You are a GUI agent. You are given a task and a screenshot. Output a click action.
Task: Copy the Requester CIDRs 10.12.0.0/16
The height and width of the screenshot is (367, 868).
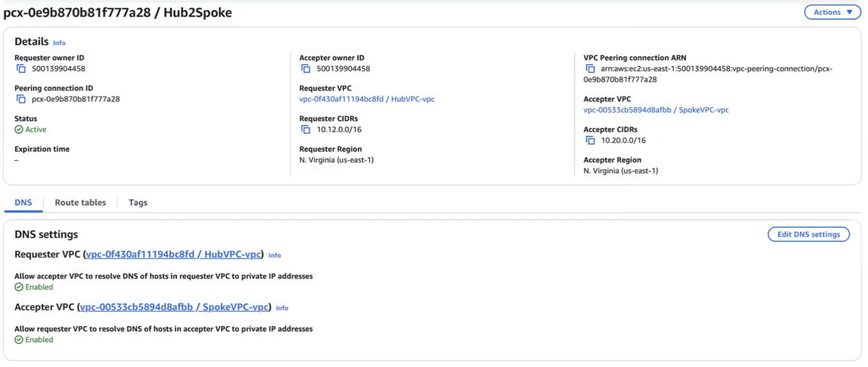[x=306, y=130]
